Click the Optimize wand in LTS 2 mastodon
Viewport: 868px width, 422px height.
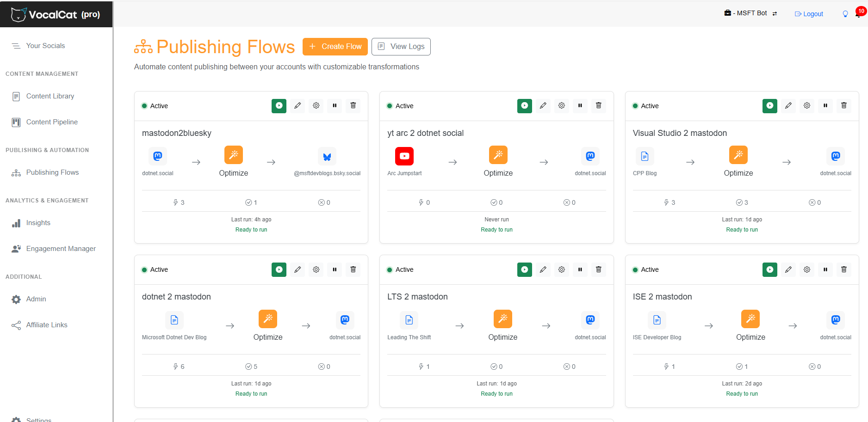pyautogui.click(x=502, y=319)
